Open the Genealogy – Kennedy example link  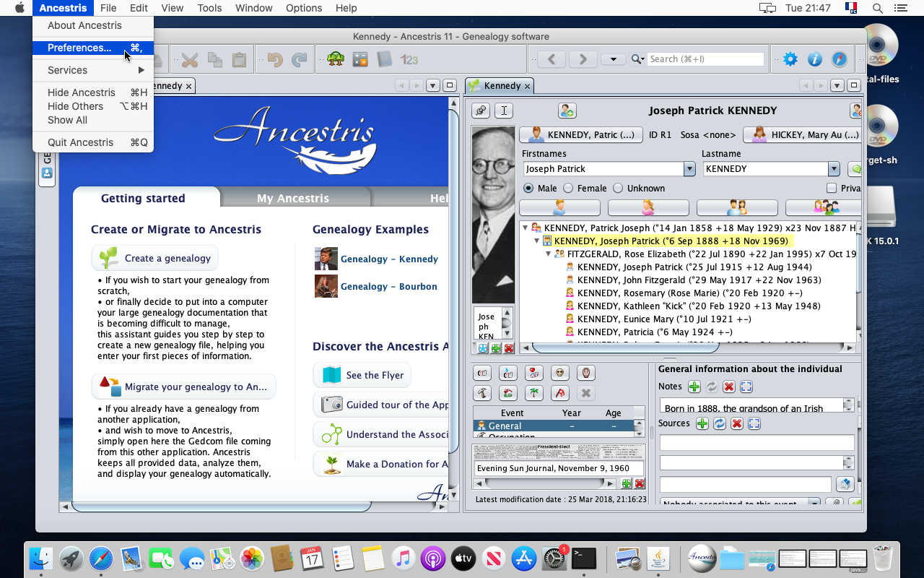pos(389,259)
